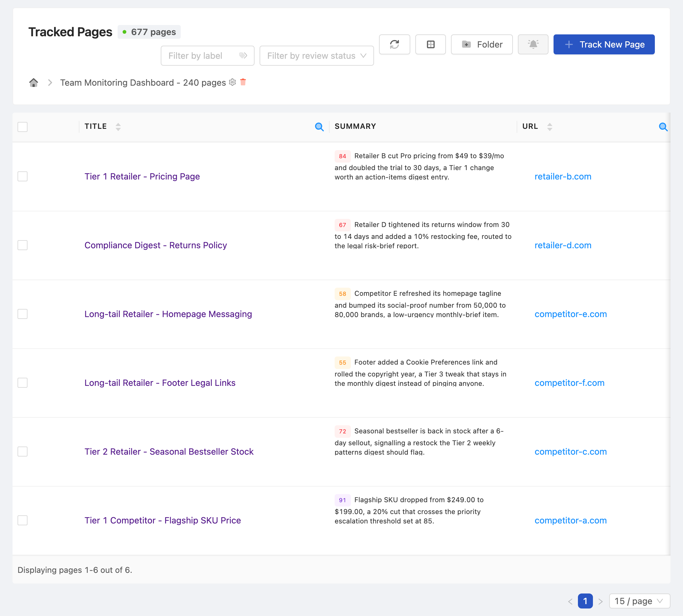This screenshot has width=683, height=616.
Task: Tick the Homepage Messaging row checkbox
Action: (22, 314)
